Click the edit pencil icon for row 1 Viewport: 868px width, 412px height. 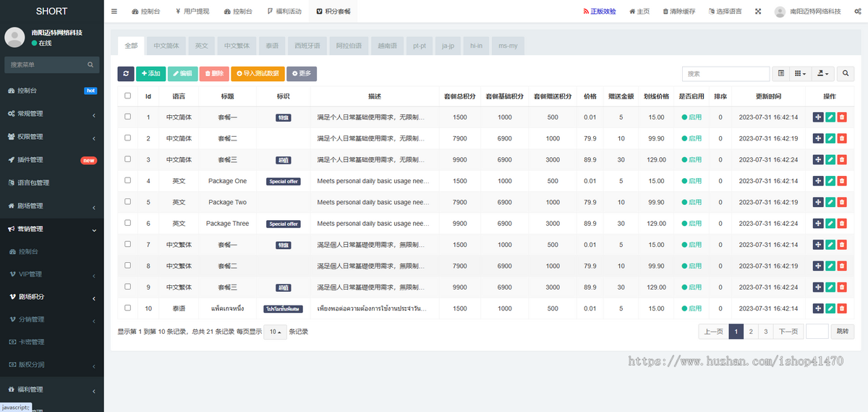[830, 117]
